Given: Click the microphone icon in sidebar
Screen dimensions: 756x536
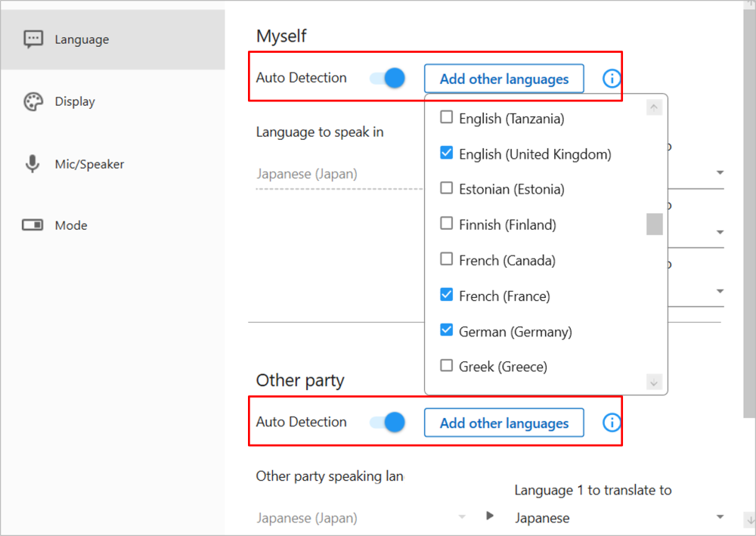Looking at the screenshot, I should (33, 164).
